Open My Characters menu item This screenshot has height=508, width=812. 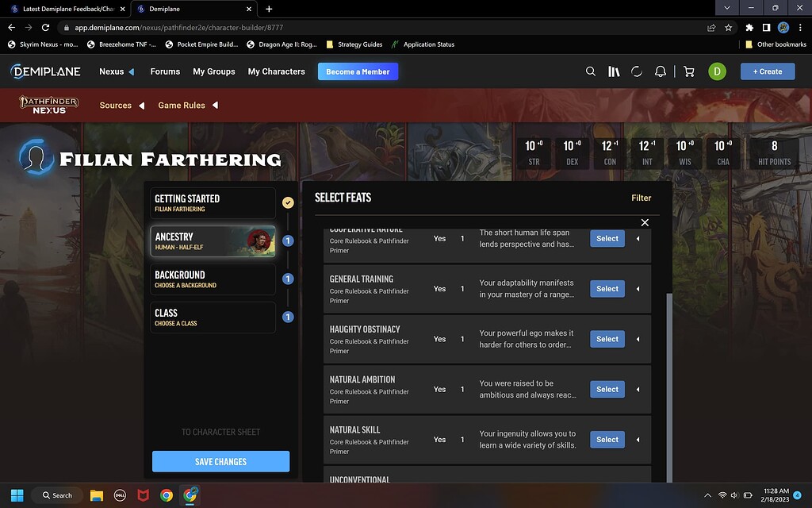tap(277, 71)
